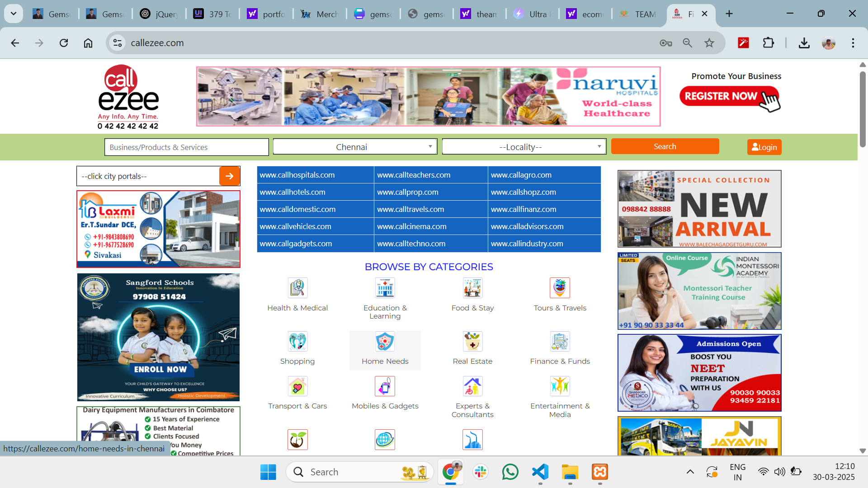Switch to the Ultra browser tab
Screen dimensions: 868x488
tap(533, 14)
